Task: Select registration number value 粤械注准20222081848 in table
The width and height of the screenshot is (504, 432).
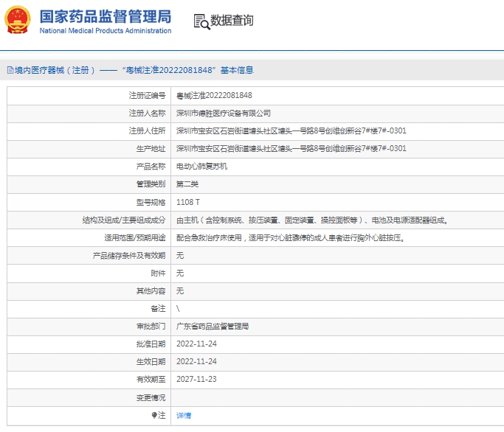Action: [214, 95]
